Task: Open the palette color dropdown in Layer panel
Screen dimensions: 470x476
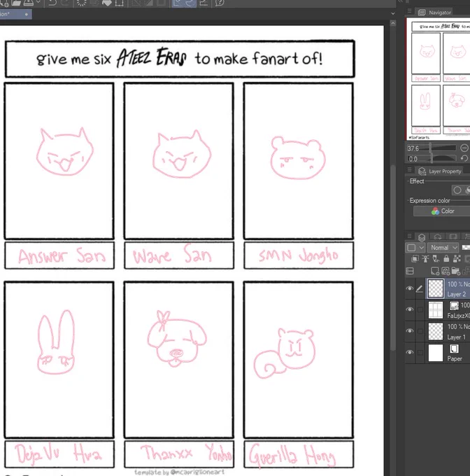Action: 415,248
